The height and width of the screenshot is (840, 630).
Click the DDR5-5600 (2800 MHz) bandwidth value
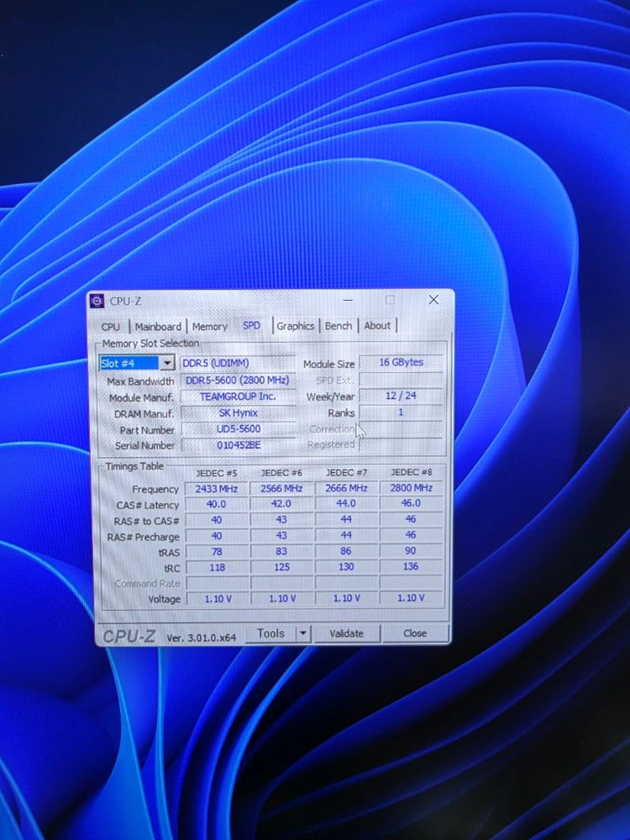click(x=238, y=380)
